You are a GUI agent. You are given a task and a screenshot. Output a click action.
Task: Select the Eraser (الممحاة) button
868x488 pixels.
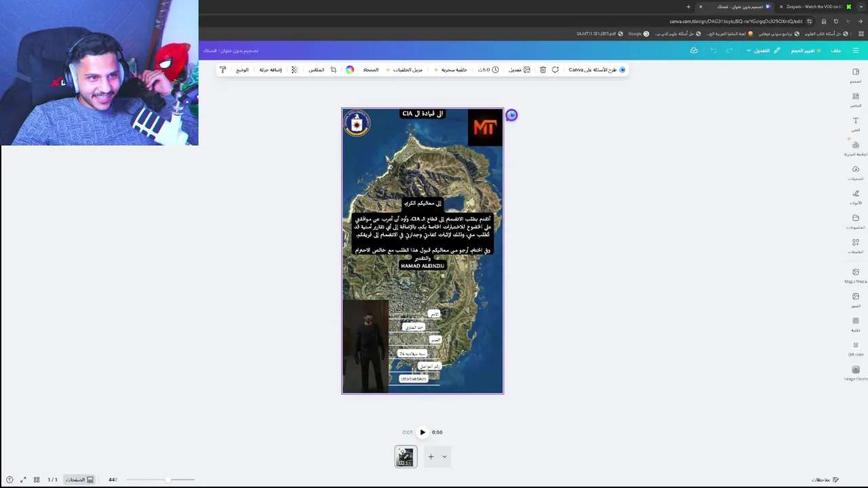pos(371,70)
